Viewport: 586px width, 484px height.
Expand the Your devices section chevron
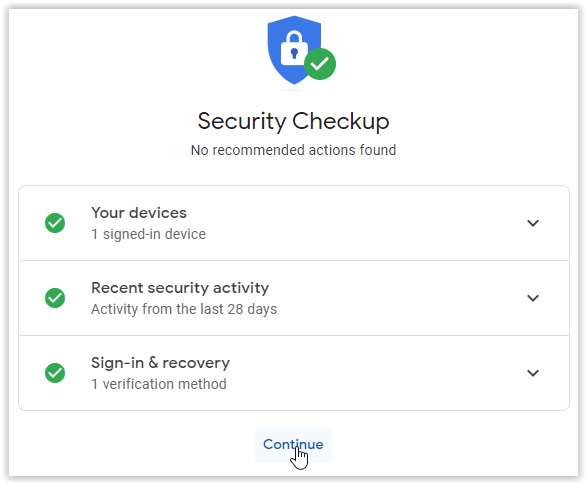pos(533,223)
